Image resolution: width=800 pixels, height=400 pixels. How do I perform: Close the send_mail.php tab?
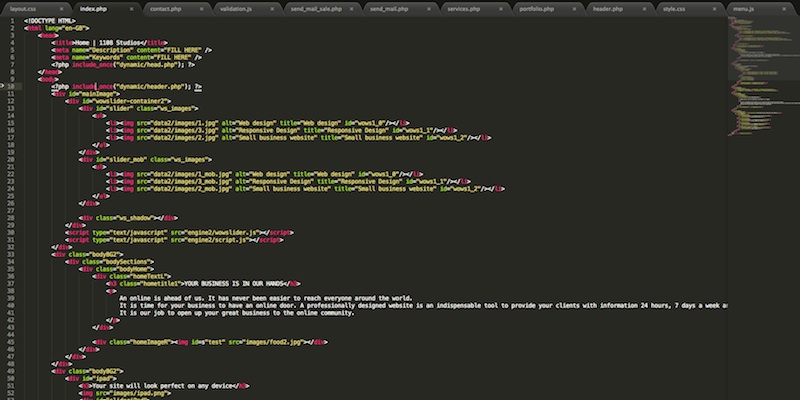(x=429, y=9)
